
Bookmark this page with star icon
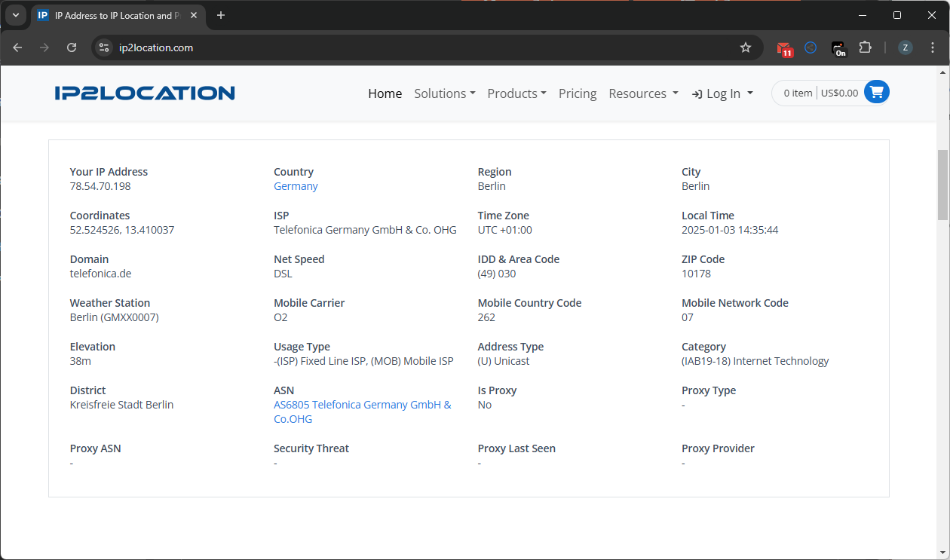click(746, 47)
